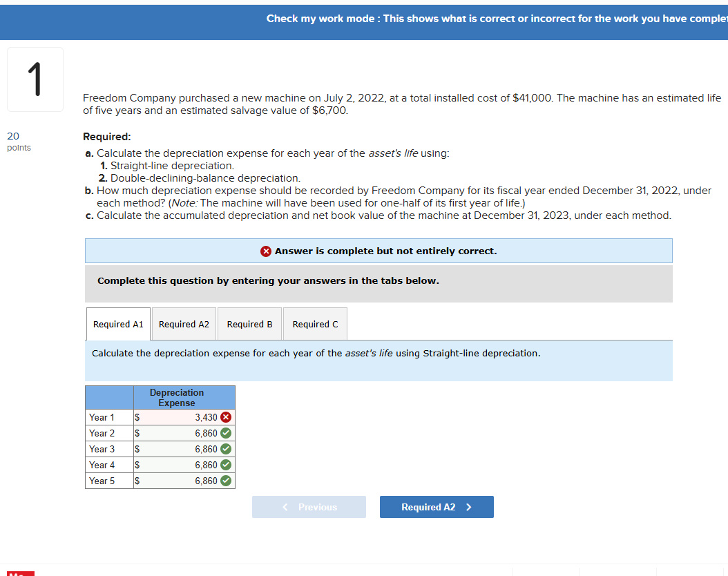
Task: Click the Required A2 navigation button
Action: click(437, 506)
